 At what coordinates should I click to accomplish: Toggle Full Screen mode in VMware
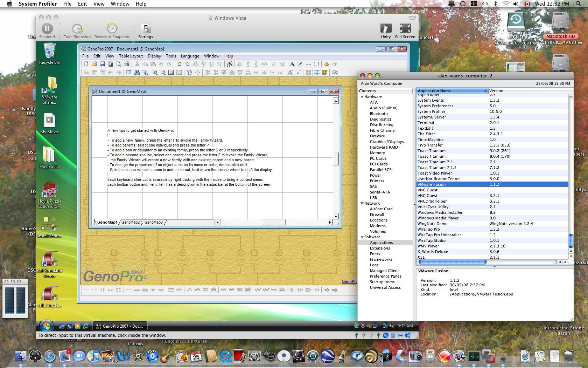pyautogui.click(x=405, y=31)
